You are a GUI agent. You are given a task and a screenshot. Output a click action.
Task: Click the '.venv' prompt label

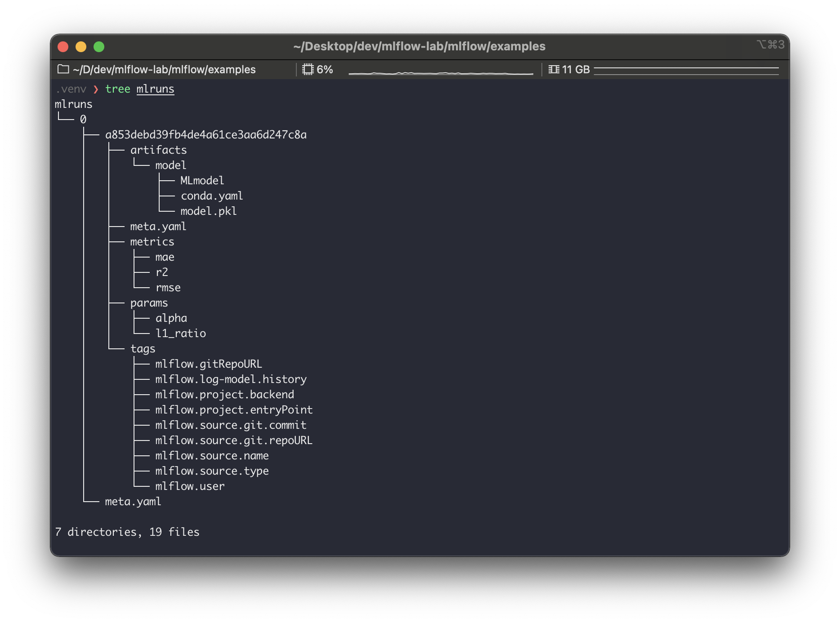[x=71, y=89]
